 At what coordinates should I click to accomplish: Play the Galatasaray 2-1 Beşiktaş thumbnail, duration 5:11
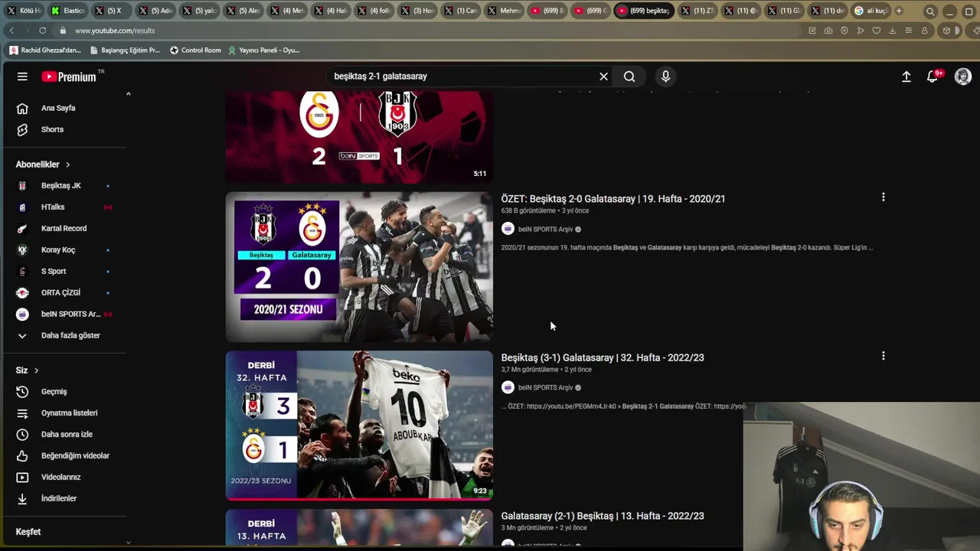tap(359, 137)
